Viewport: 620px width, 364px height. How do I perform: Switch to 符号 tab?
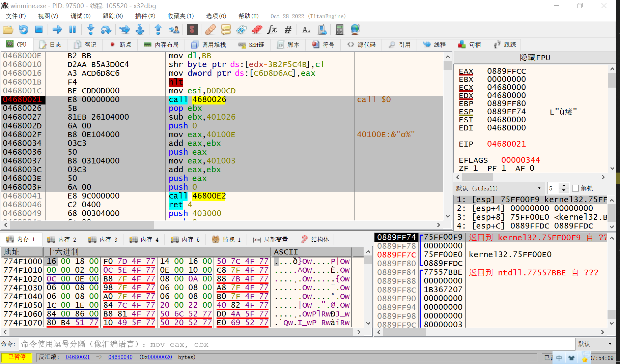[x=323, y=44]
